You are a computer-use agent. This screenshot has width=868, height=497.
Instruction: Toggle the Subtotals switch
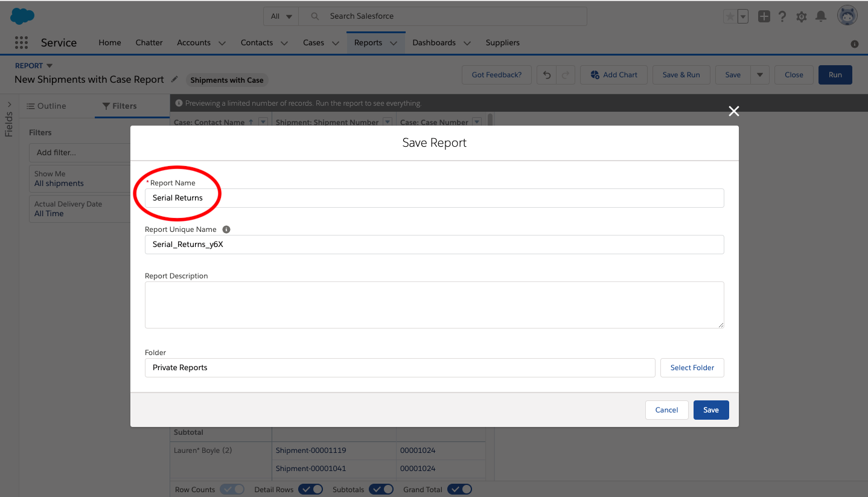(x=381, y=489)
